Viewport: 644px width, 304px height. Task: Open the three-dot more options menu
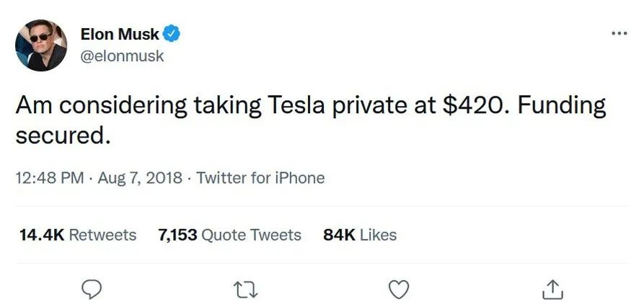coord(619,33)
